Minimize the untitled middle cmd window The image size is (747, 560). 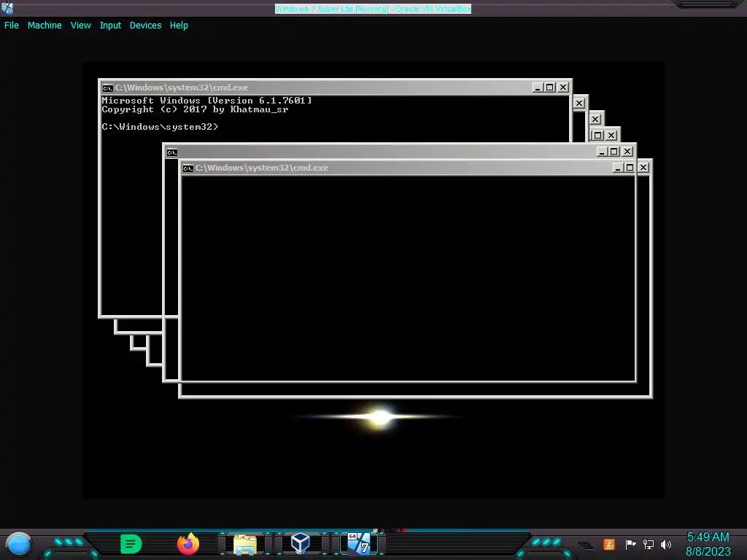602,152
